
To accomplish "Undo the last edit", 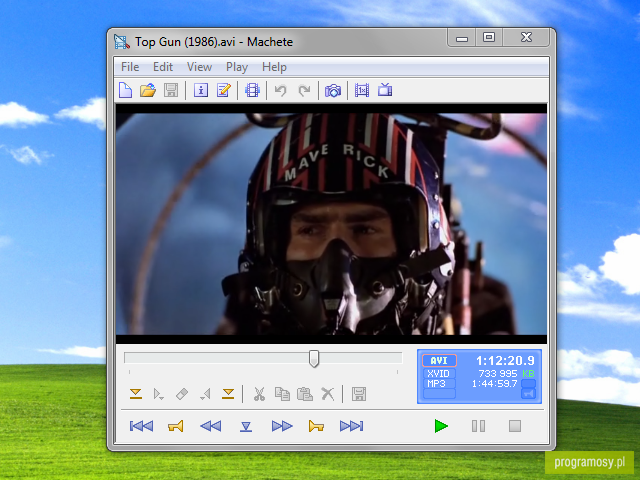I will tap(280, 90).
